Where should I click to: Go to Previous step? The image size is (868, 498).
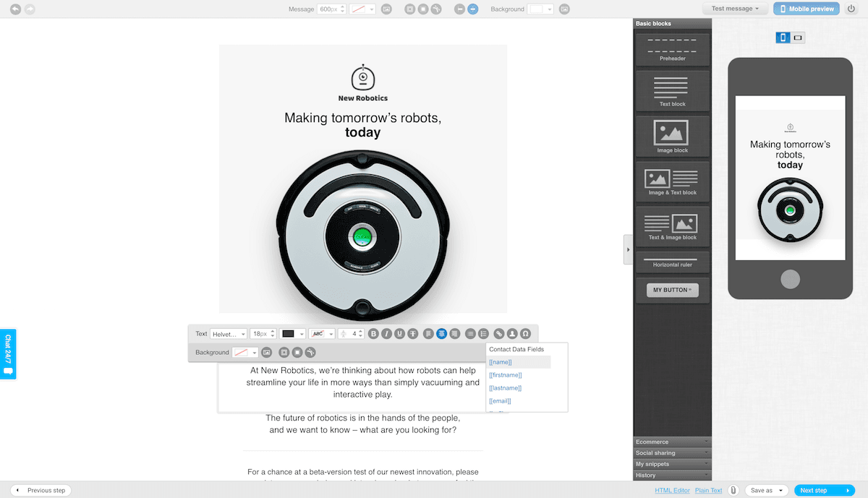(41, 490)
